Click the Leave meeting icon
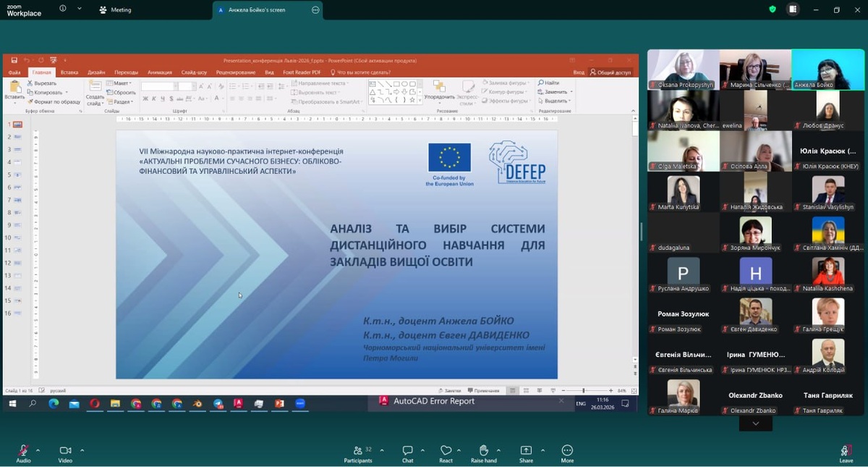Image resolution: width=868 pixels, height=467 pixels. pyautogui.click(x=846, y=452)
